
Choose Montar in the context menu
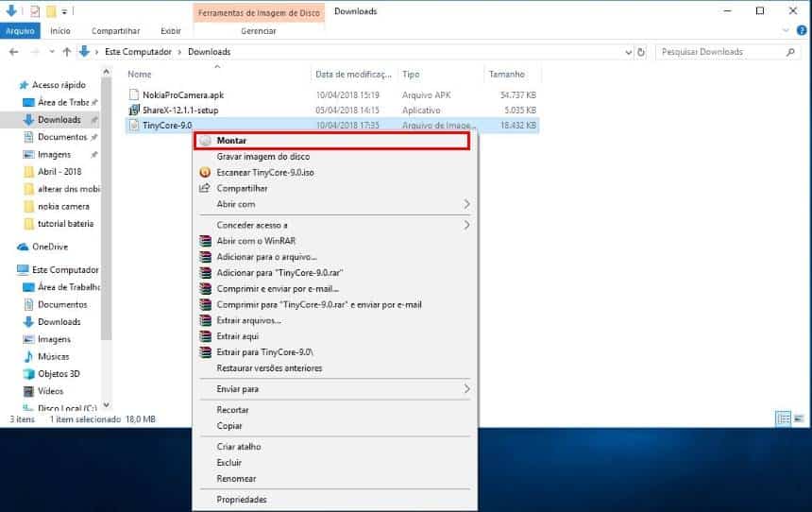tap(231, 141)
